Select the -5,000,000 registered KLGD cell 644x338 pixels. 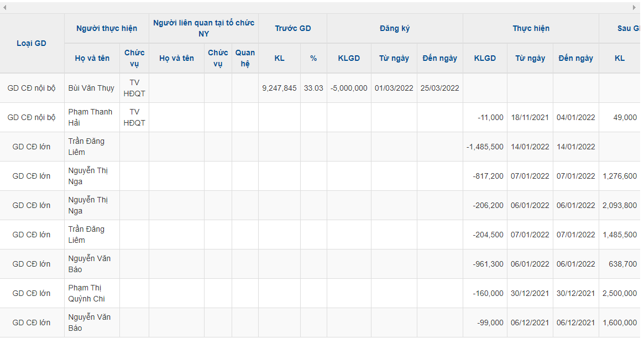[x=349, y=88]
